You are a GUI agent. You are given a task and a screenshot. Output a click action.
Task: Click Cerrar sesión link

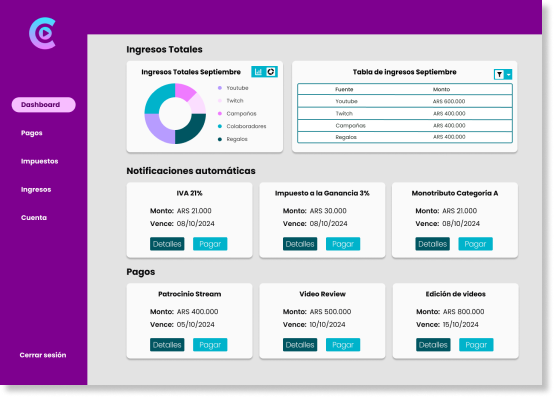tap(43, 355)
